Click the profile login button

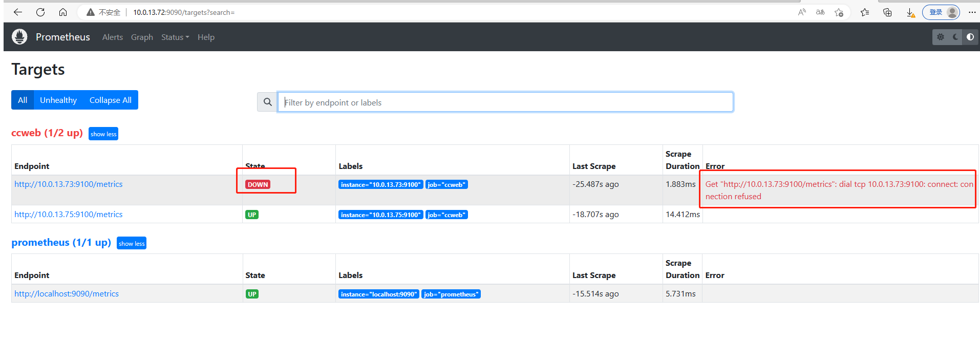[x=941, y=12]
